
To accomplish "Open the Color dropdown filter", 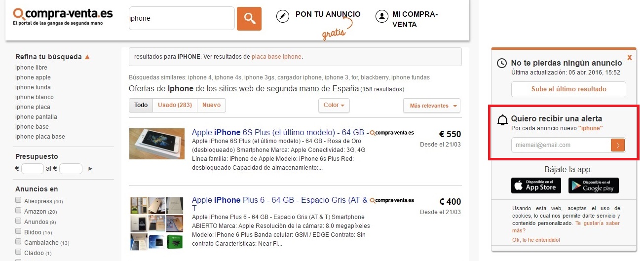I will pos(334,105).
